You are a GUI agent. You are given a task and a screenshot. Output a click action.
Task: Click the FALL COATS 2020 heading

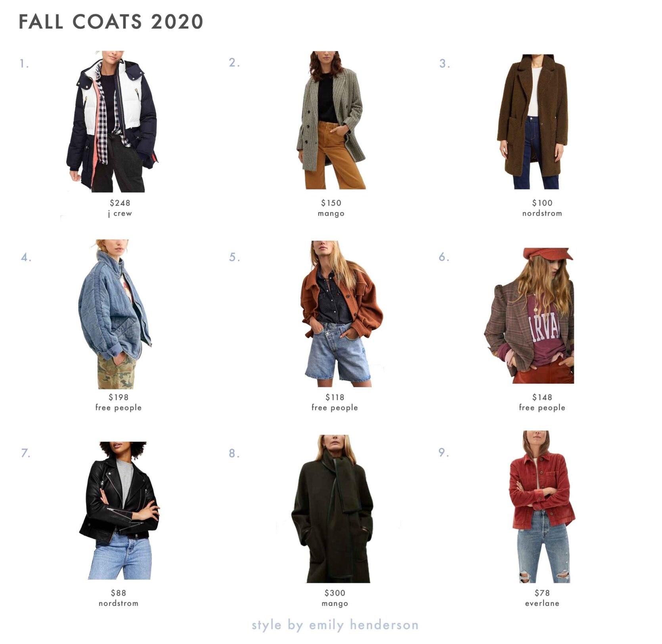coord(111,21)
